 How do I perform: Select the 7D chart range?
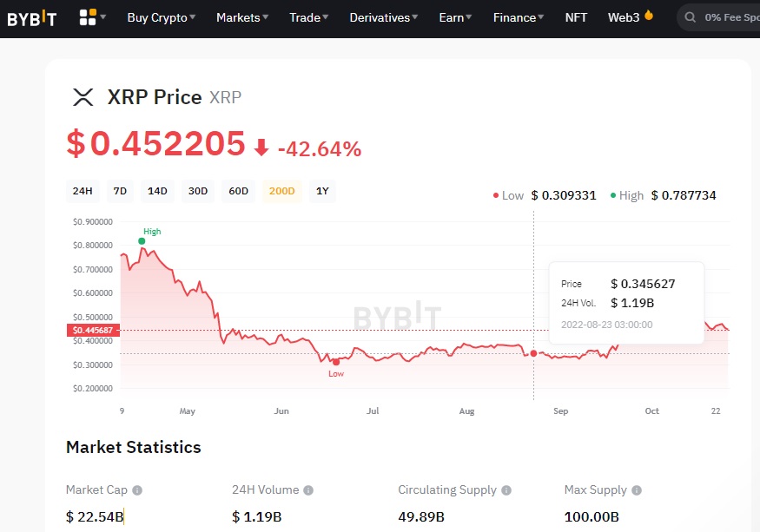(x=120, y=191)
